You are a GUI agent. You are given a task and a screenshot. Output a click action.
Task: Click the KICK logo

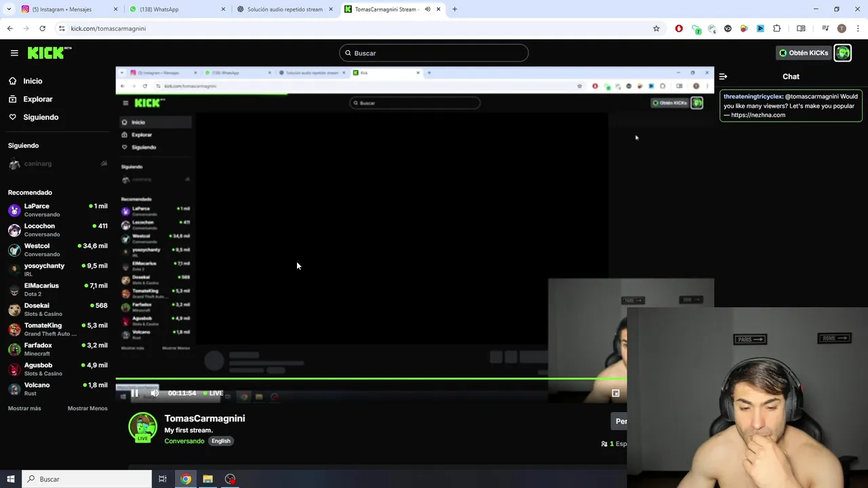click(50, 53)
